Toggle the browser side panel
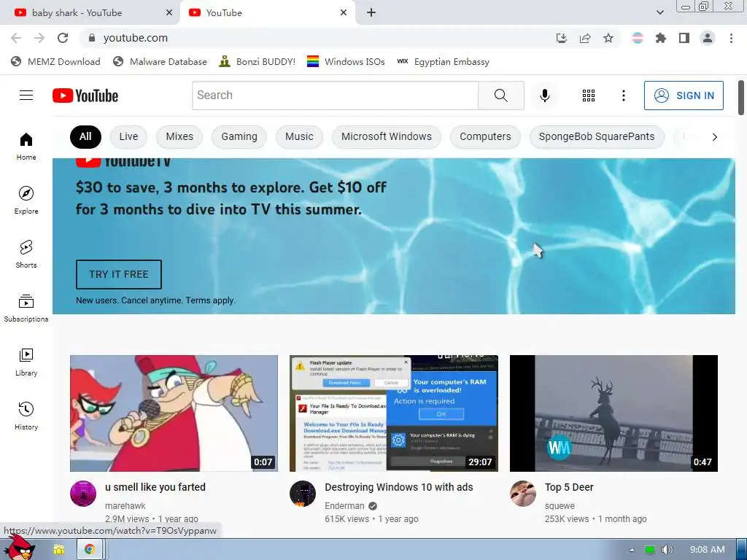The image size is (747, 560). tap(684, 38)
